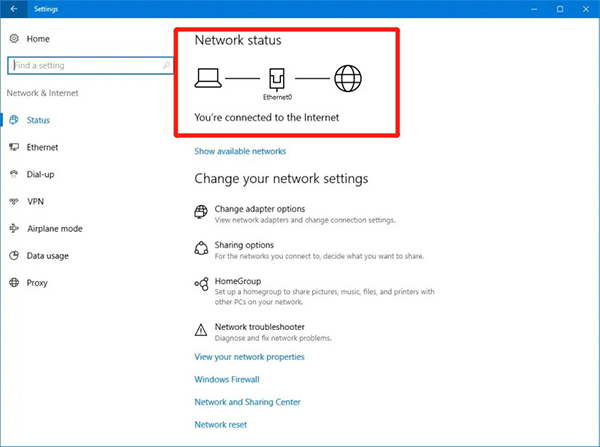The width and height of the screenshot is (600, 447).
Task: Click the laptop icon in network diagram
Action: point(208,78)
